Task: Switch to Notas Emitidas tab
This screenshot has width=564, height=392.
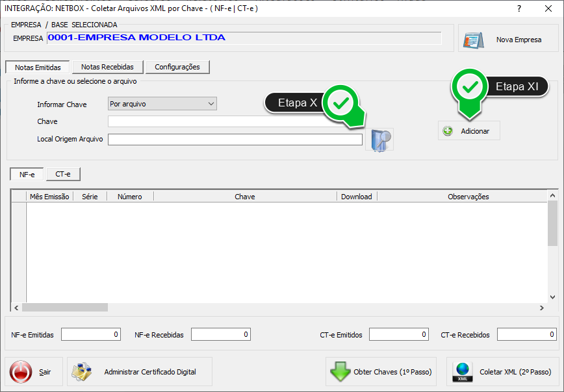Action: 38,67
